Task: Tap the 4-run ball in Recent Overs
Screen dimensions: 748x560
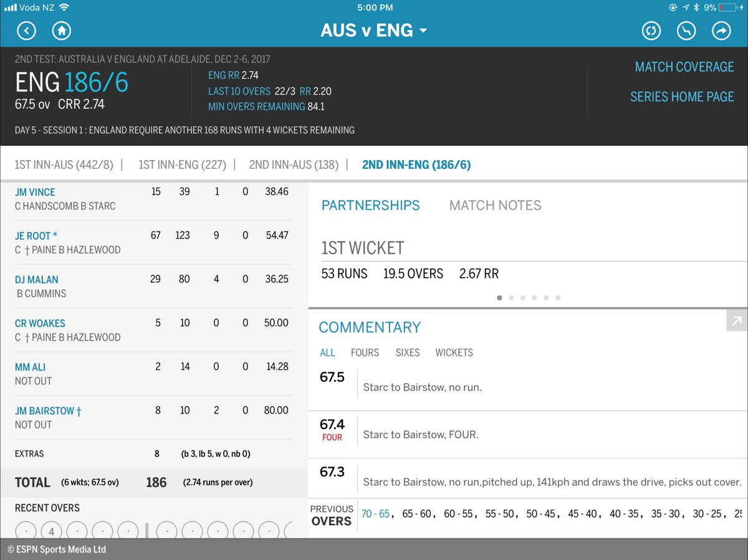Action: tap(52, 531)
